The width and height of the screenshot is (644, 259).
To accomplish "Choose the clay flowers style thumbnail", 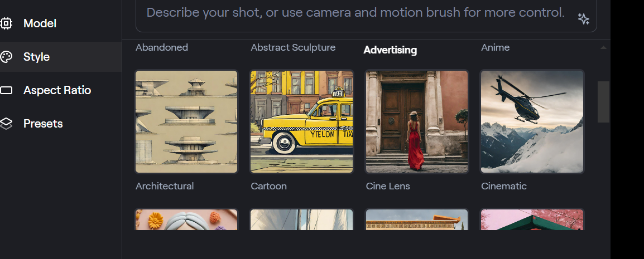I will [186, 219].
